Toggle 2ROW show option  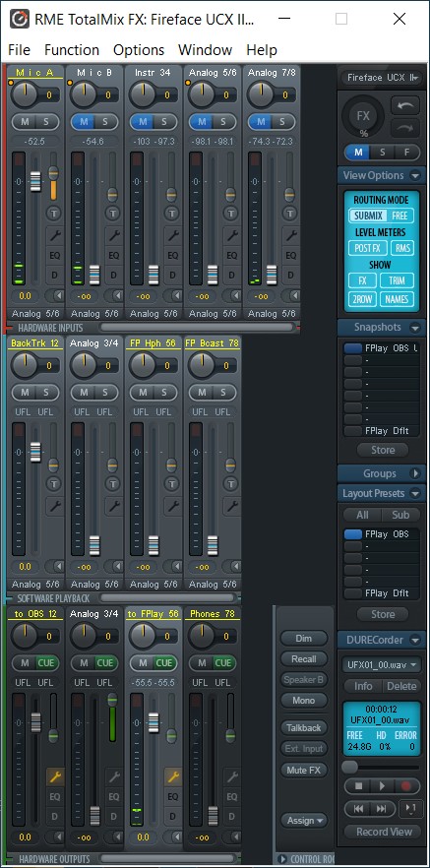362,299
